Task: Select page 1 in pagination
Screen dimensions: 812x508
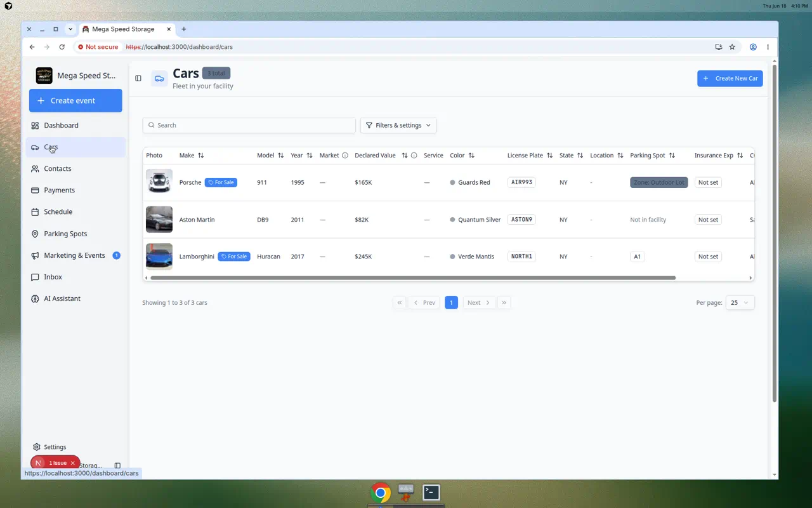Action: tap(451, 303)
